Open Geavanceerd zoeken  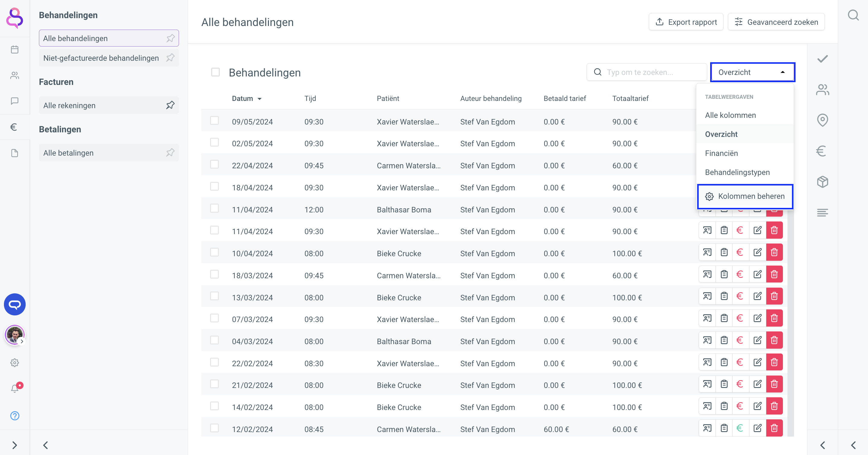776,22
